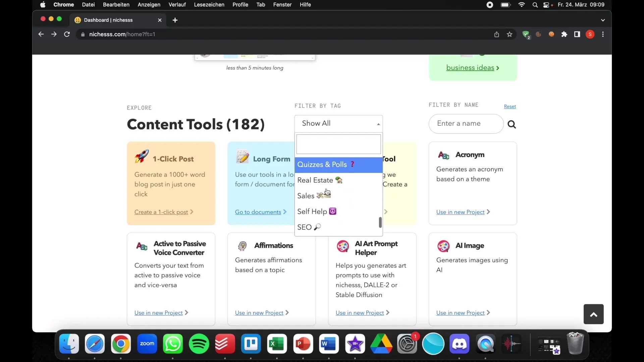This screenshot has width=644, height=362.
Task: Open the Filter by Tag dropdown
Action: 339,123
